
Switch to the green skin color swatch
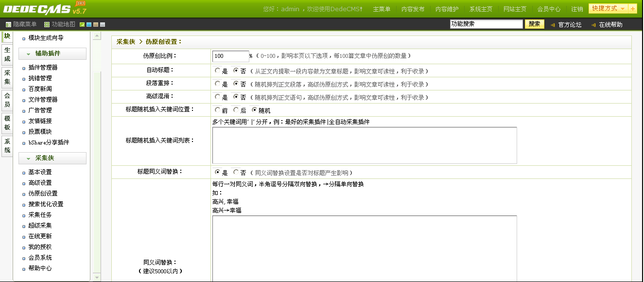point(82,24)
